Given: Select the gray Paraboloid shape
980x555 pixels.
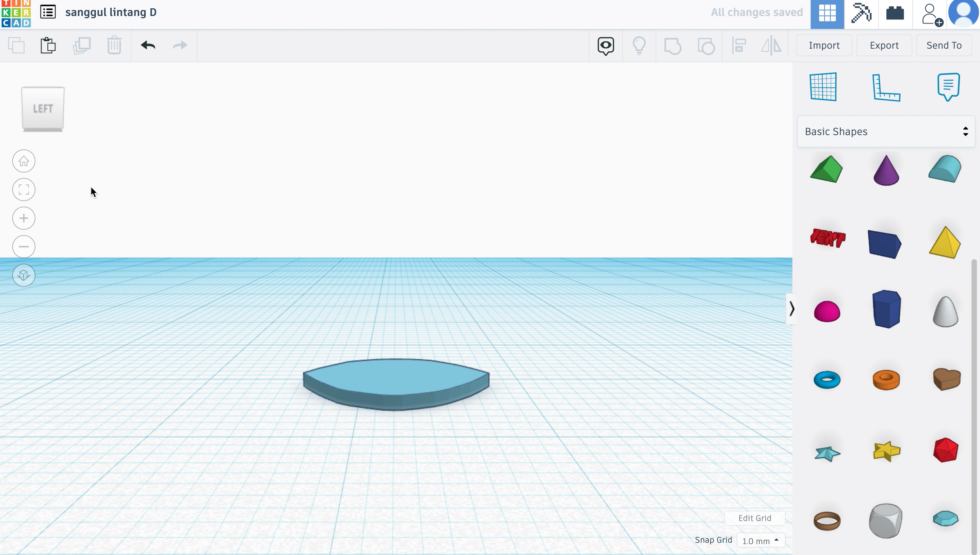Looking at the screenshot, I should 946,311.
